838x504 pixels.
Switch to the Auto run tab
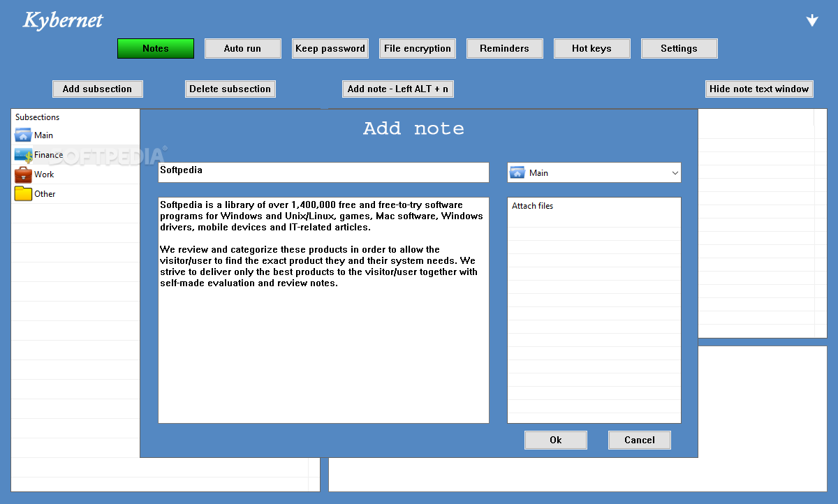pyautogui.click(x=243, y=48)
